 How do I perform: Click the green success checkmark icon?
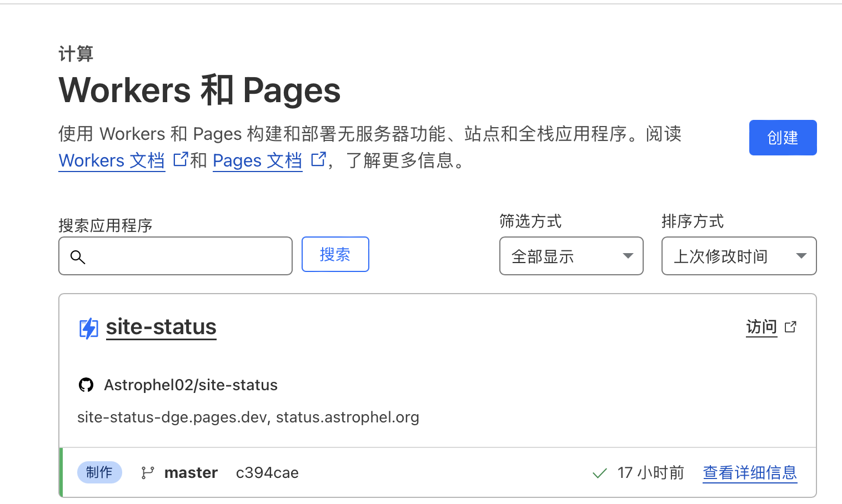click(x=600, y=473)
